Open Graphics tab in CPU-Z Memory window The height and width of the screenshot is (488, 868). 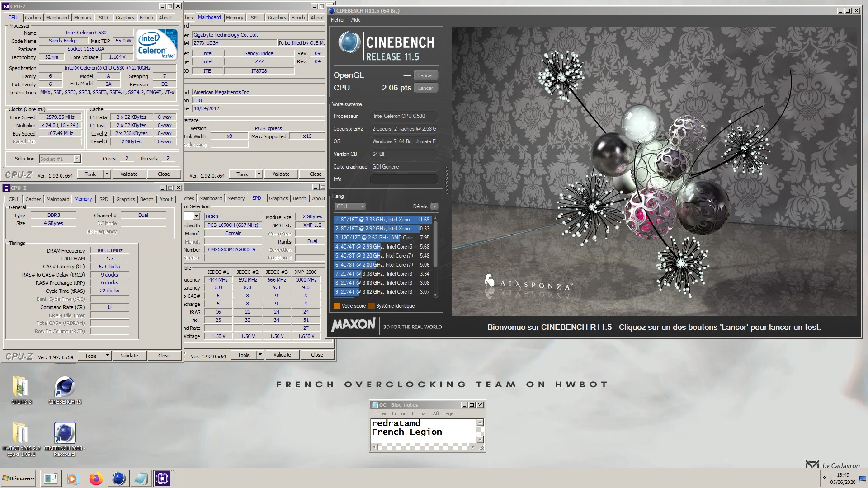[x=125, y=199]
